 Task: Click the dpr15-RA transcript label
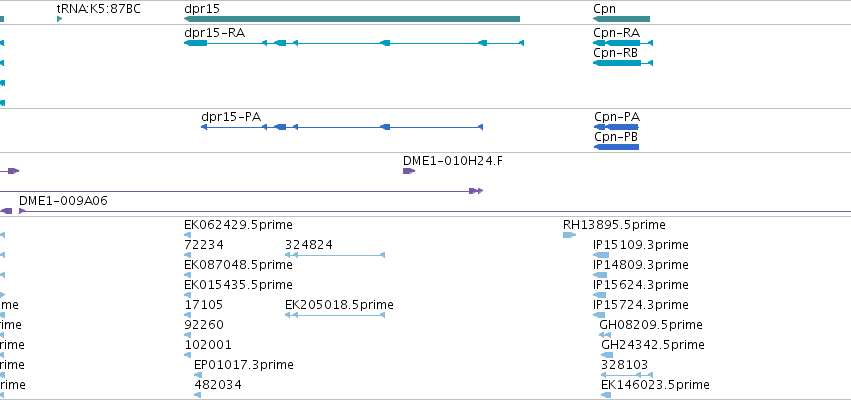(x=214, y=33)
